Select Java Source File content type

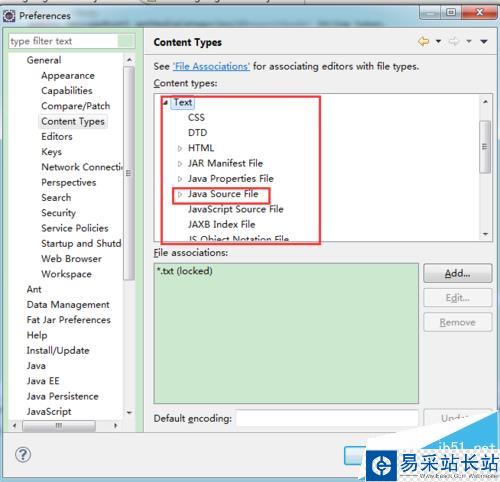tap(223, 194)
